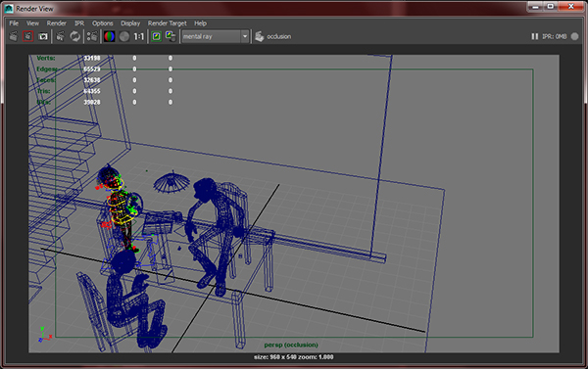Expand the Display menu
The height and width of the screenshot is (369, 588).
(130, 23)
